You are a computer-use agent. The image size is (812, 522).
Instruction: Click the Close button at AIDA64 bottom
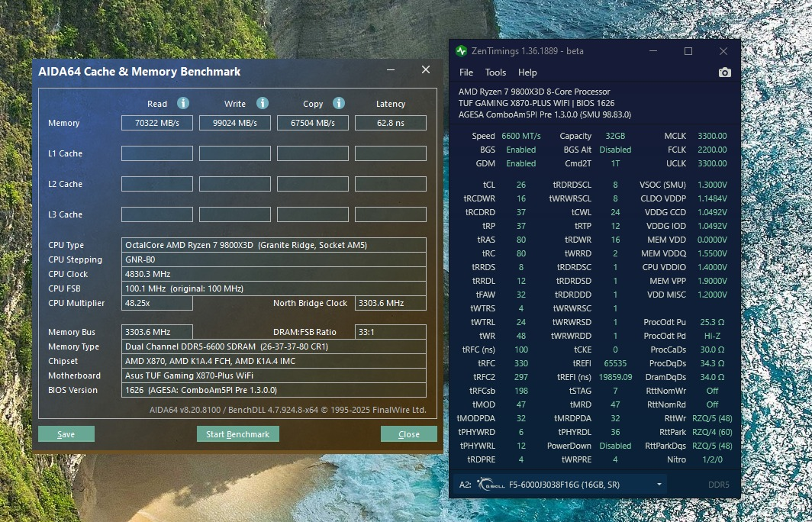tap(408, 434)
